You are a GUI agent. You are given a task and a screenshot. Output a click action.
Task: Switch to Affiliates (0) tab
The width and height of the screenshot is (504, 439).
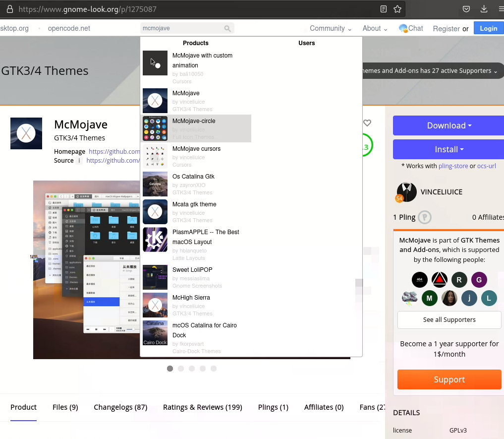pyautogui.click(x=324, y=407)
